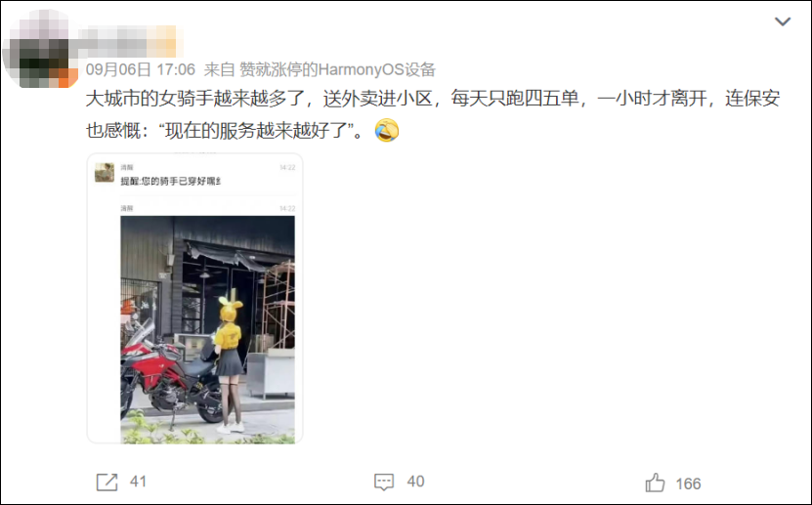Expand the post options chevron menu
The width and height of the screenshot is (812, 505).
(x=782, y=21)
